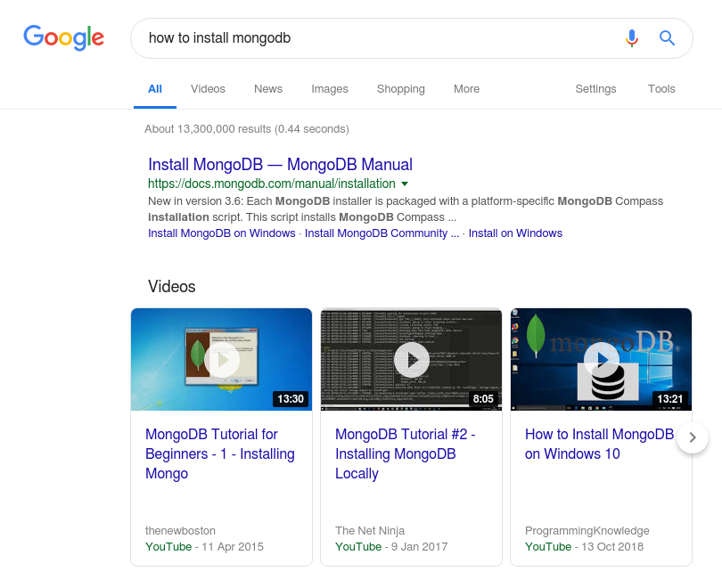Open the Settings menu
The height and width of the screenshot is (588, 722).
click(595, 89)
